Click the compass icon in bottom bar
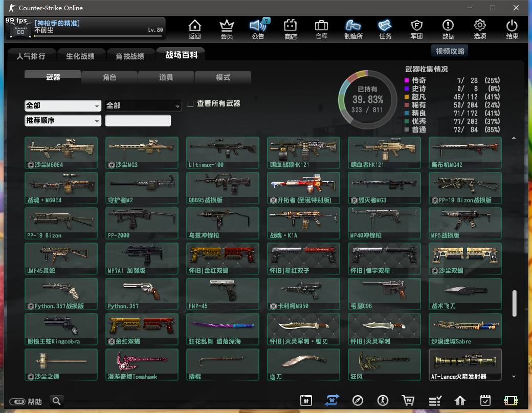Screen dimensions: 532x413 [358, 401]
